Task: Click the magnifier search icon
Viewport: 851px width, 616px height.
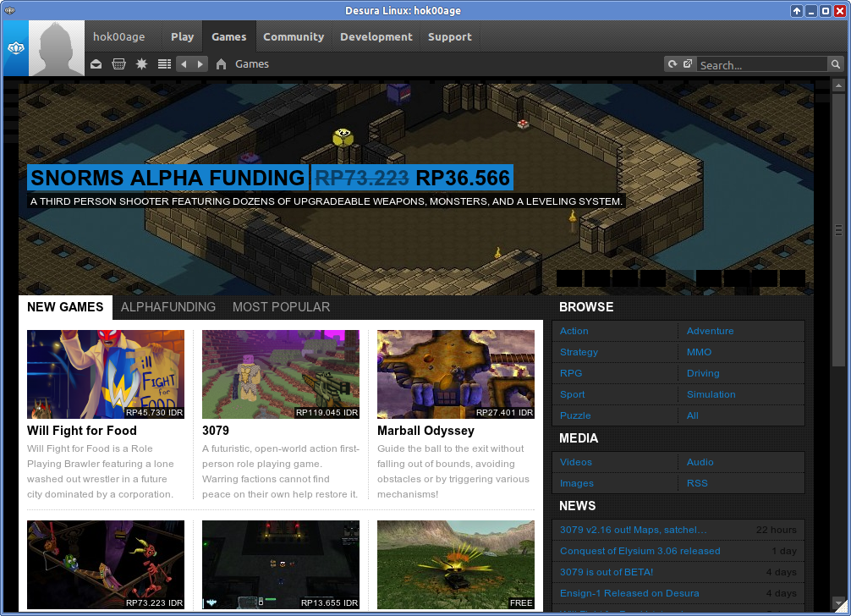Action: click(x=836, y=64)
